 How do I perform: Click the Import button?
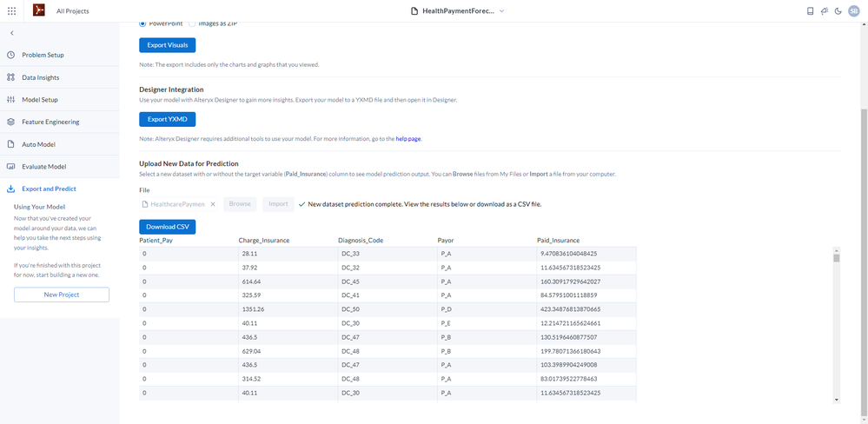[278, 204]
